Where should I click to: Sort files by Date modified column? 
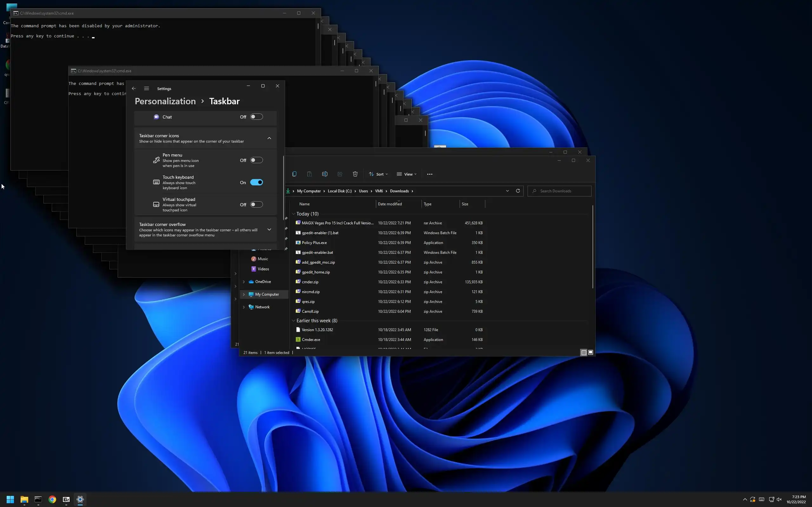[390, 204]
